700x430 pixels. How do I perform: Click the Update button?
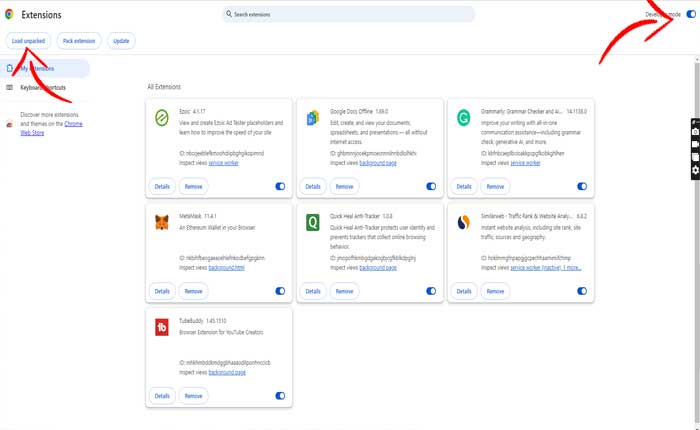click(x=121, y=41)
